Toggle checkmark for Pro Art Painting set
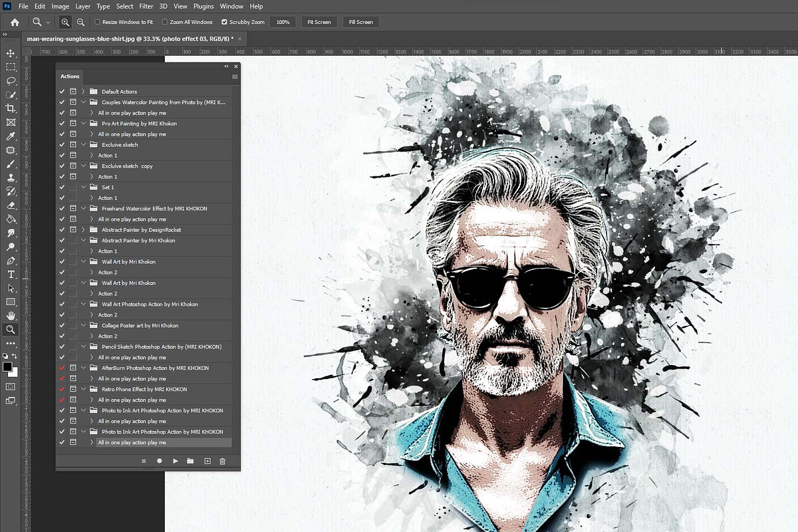798x532 pixels. 62,124
